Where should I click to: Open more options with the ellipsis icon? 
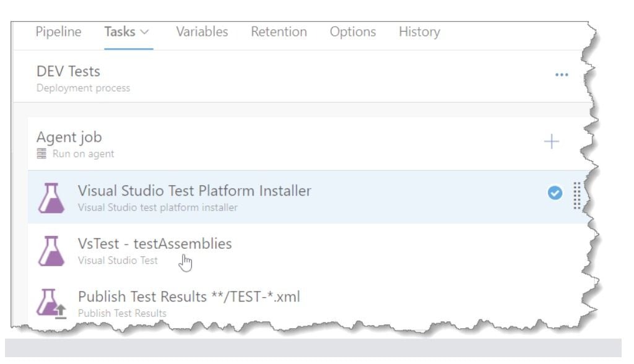point(562,74)
